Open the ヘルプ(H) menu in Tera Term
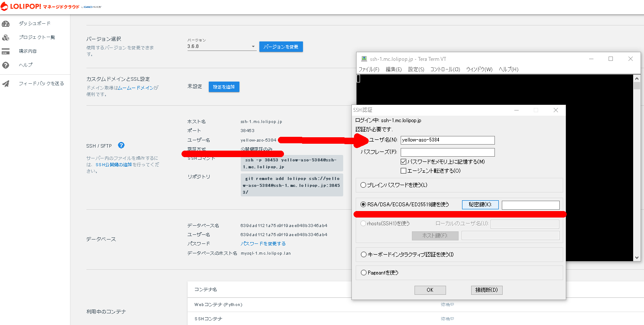Image resolution: width=644 pixels, height=325 pixels. (x=509, y=69)
